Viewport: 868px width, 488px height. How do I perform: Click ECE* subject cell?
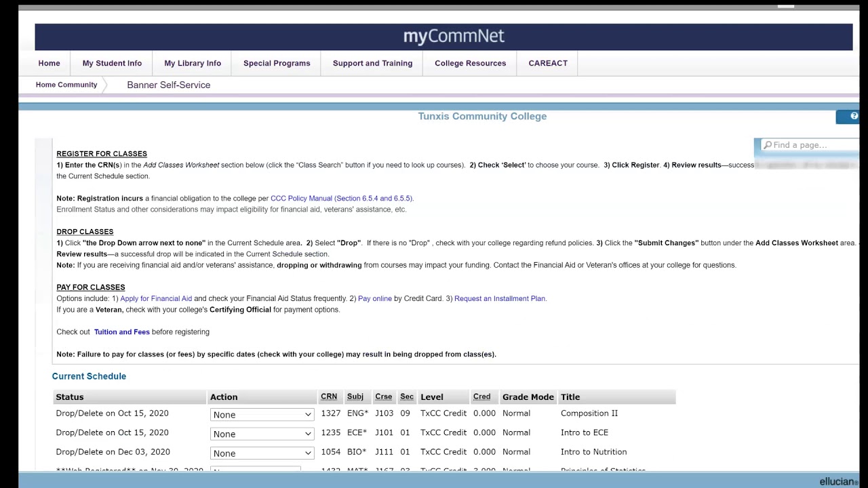[357, 432]
